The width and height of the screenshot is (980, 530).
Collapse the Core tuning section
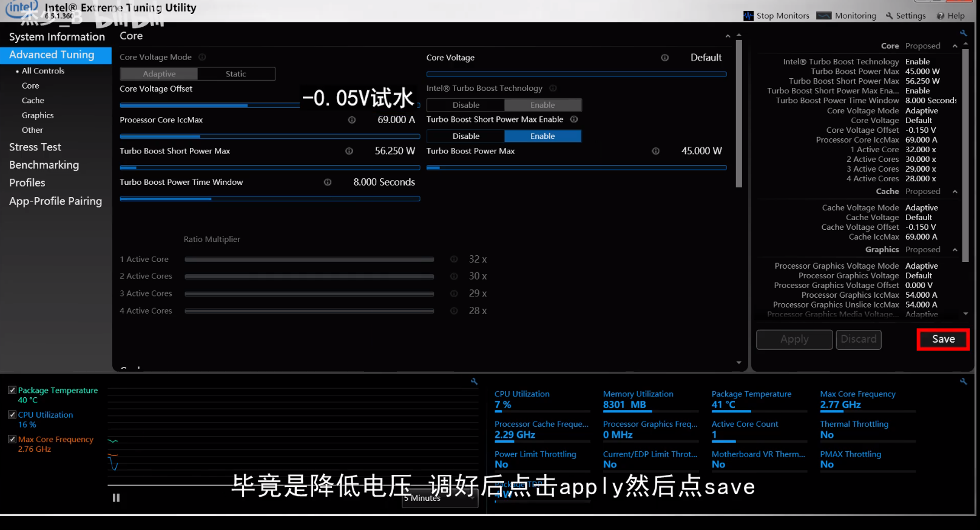pos(728,36)
